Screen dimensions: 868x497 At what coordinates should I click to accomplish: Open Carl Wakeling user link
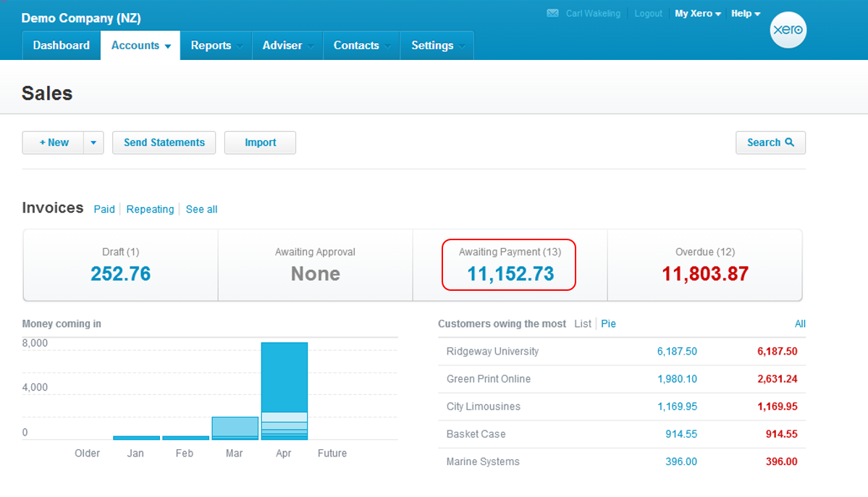[x=593, y=13]
